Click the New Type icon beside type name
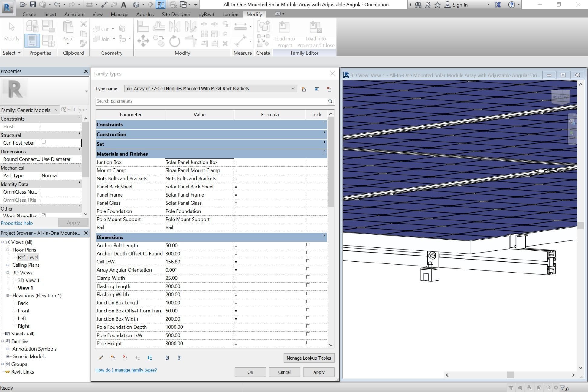This screenshot has height=392, width=588. click(304, 89)
